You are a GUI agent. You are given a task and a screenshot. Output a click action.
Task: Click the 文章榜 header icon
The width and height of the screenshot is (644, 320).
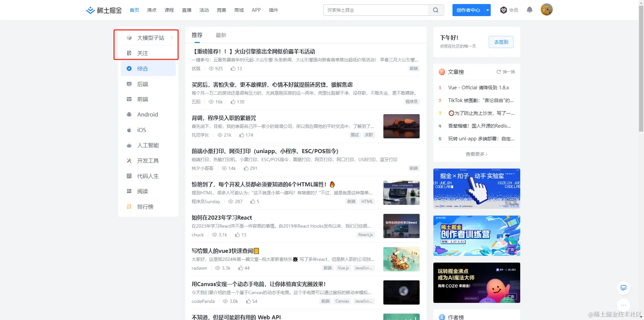point(442,72)
